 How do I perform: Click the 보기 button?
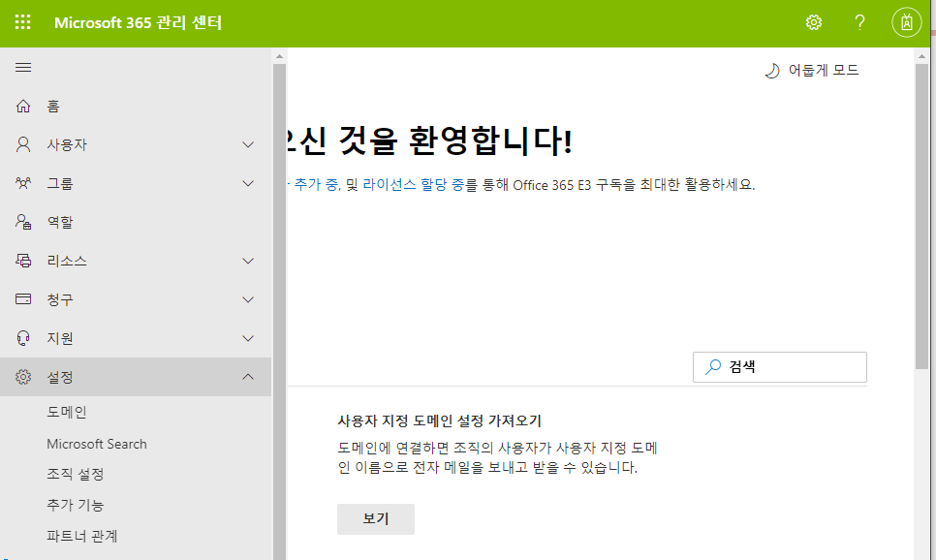click(x=376, y=518)
